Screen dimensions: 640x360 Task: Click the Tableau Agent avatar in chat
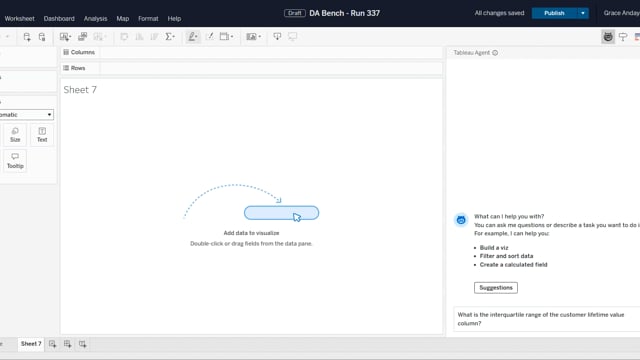click(x=461, y=220)
